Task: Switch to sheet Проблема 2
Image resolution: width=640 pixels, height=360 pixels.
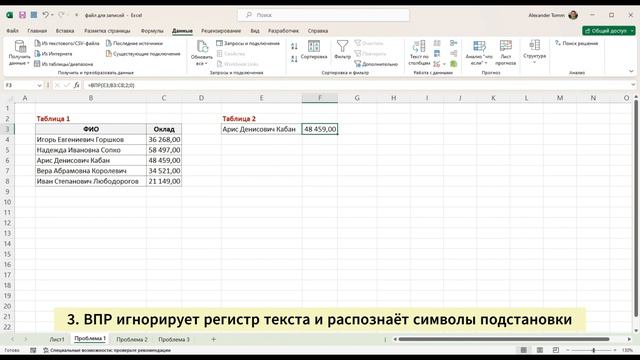Action: point(132,339)
